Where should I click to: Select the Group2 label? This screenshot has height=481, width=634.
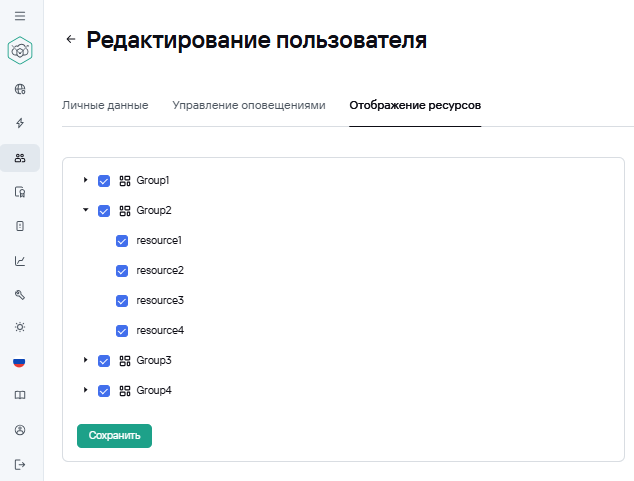[154, 210]
